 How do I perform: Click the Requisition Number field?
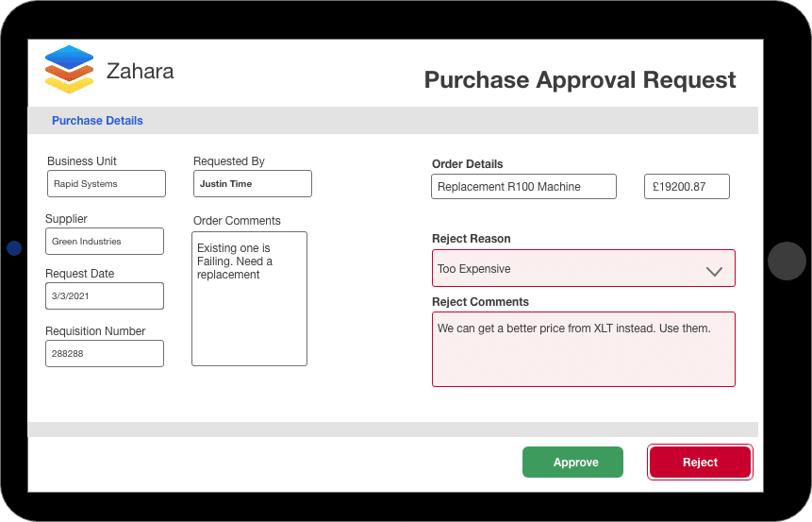(105, 354)
